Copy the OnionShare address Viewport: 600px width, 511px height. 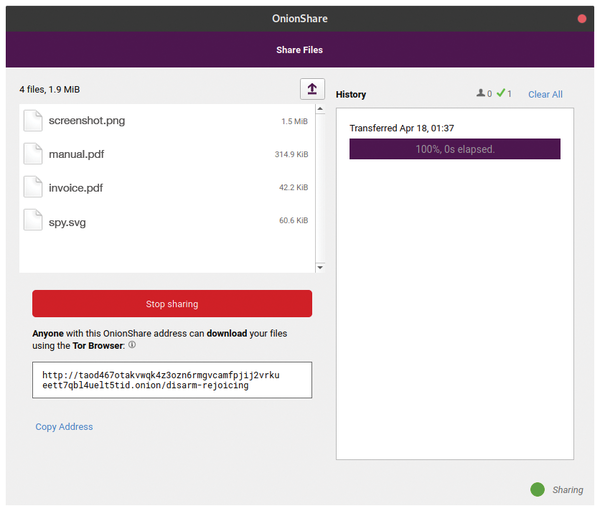coord(64,427)
